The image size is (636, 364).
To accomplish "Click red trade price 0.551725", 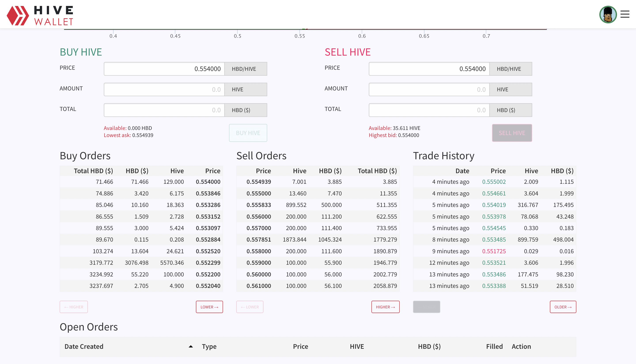I will [494, 251].
